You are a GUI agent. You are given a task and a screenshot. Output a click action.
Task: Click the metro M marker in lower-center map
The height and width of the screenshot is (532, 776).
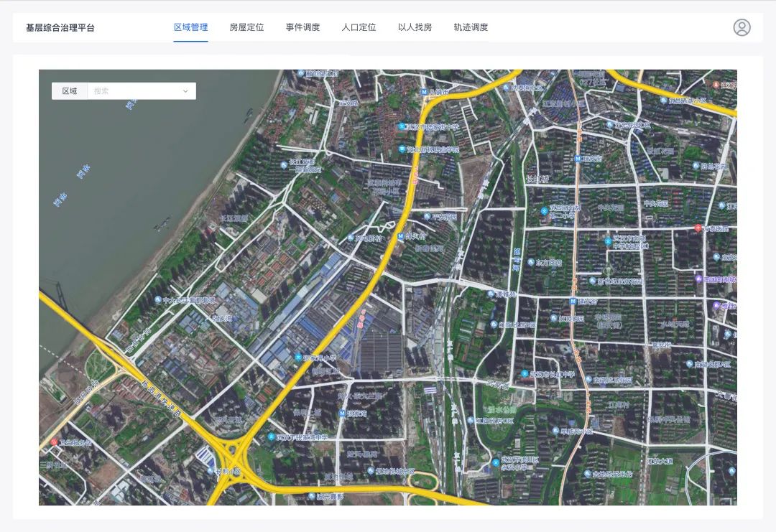(x=342, y=413)
